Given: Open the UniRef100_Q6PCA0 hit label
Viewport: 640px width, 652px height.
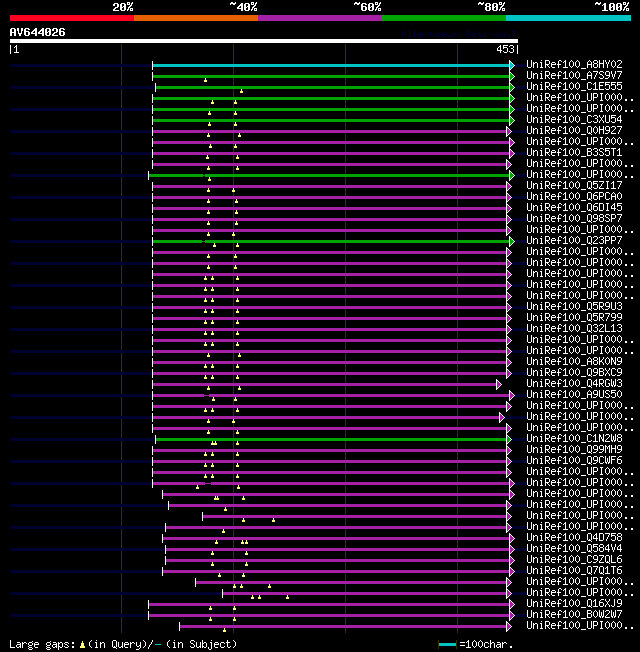Looking at the screenshot, I should [574, 196].
